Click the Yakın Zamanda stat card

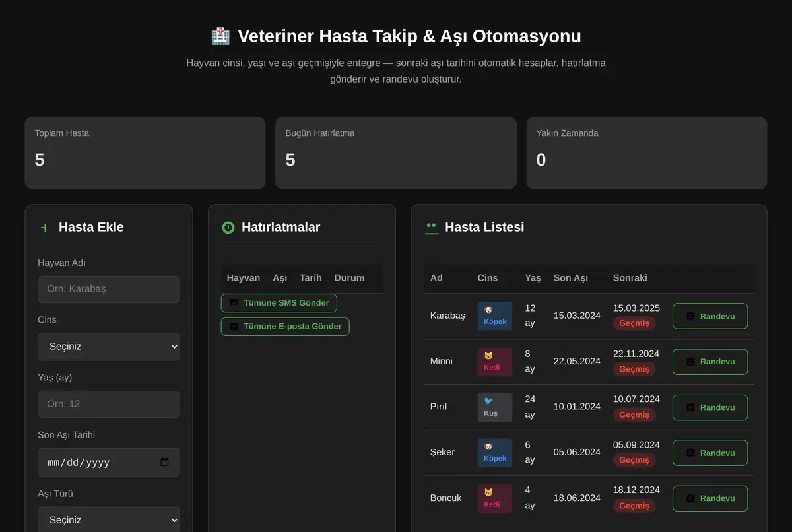[x=647, y=153]
